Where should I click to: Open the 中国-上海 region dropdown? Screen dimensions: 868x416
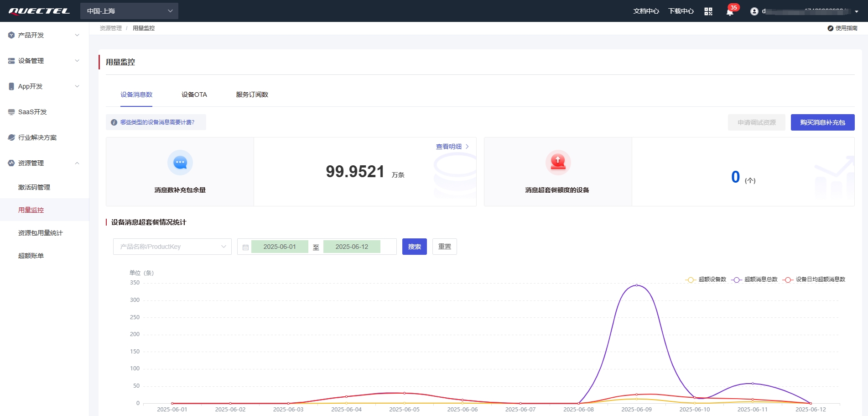click(x=129, y=11)
